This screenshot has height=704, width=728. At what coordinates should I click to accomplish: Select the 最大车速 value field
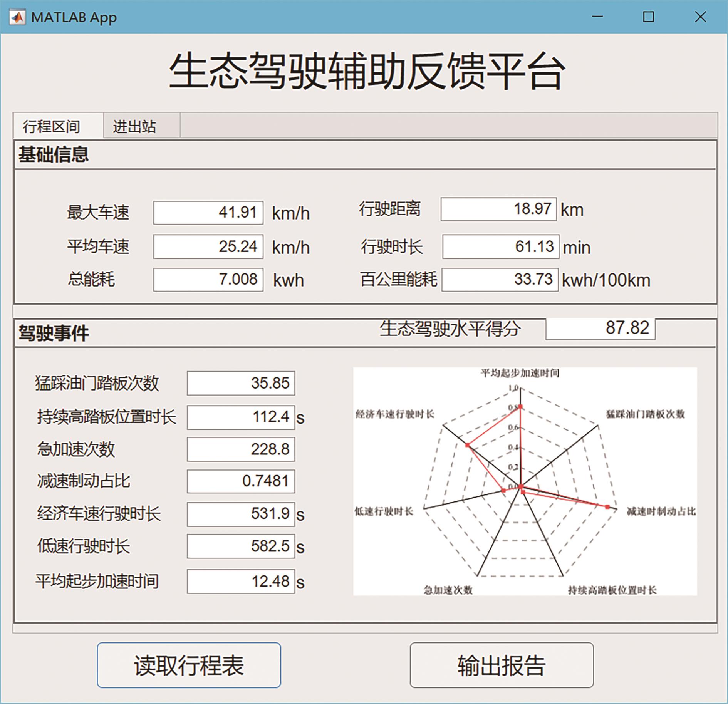click(208, 212)
